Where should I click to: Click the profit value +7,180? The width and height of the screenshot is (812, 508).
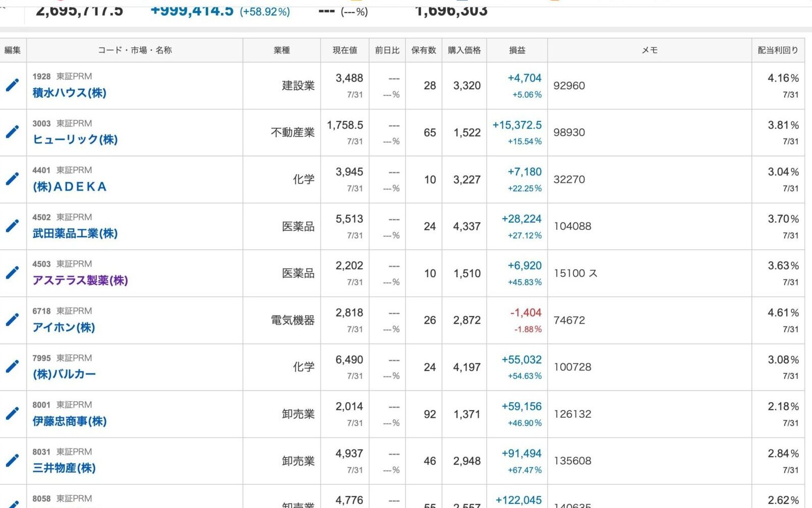(x=525, y=172)
